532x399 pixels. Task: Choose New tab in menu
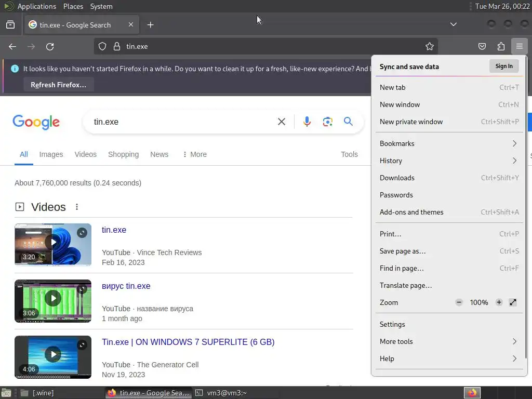click(x=449, y=87)
